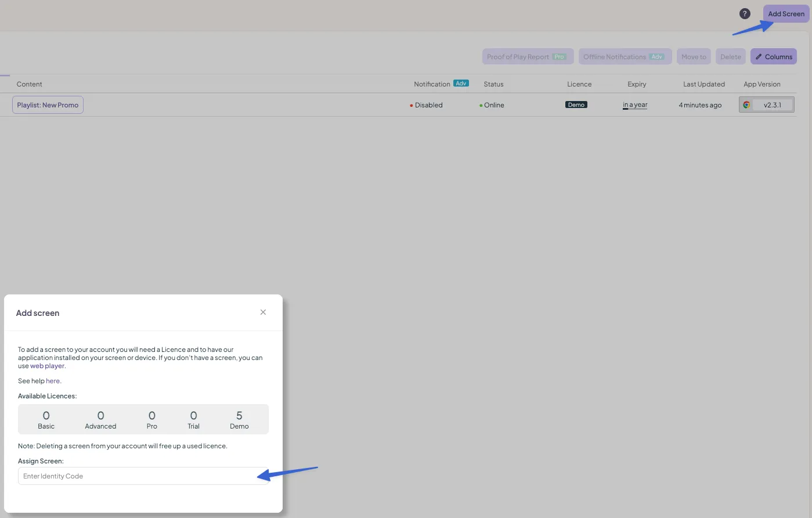
Task: Sort by the Status column header
Action: [x=493, y=84]
